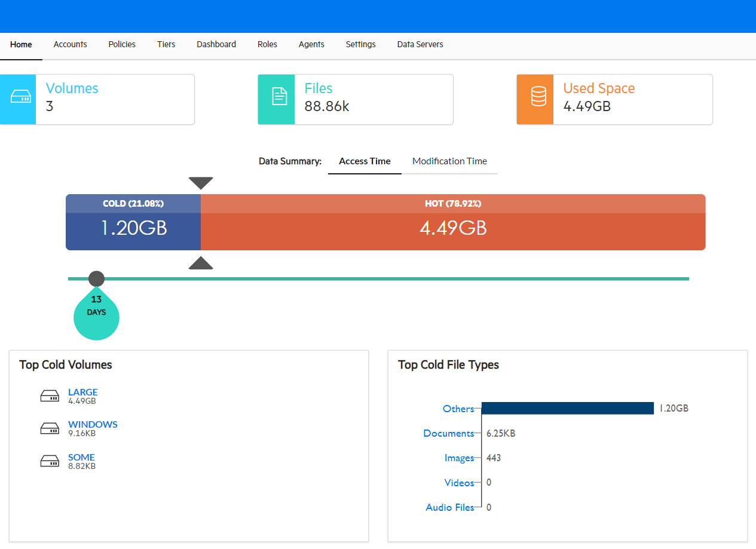
Task: Click the upward triangle marker below bar
Action: 201,263
